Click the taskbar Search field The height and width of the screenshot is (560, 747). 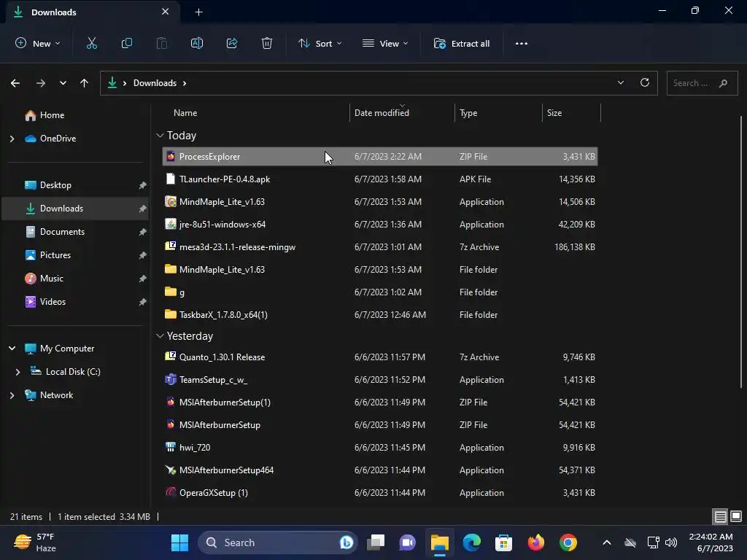[276, 542]
